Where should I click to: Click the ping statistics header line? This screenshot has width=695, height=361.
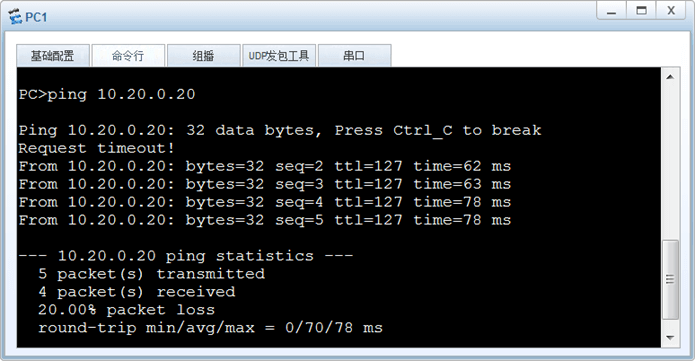(186, 256)
